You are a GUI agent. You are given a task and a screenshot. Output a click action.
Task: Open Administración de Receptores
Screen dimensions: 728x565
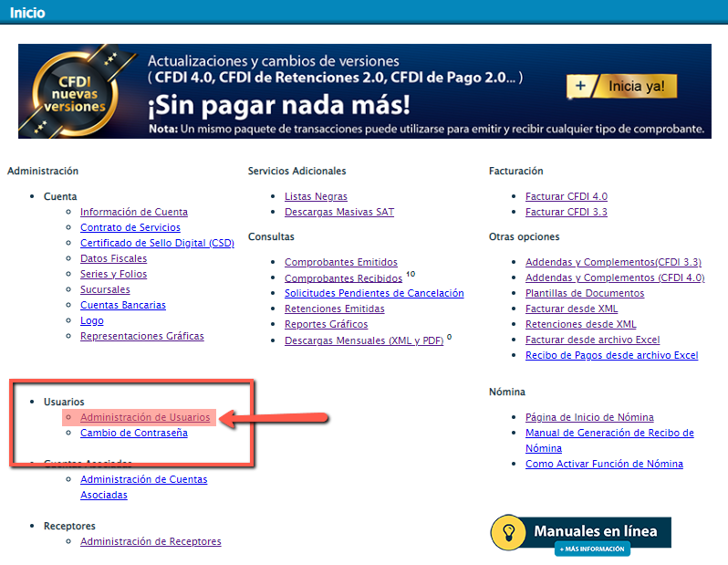(x=151, y=541)
